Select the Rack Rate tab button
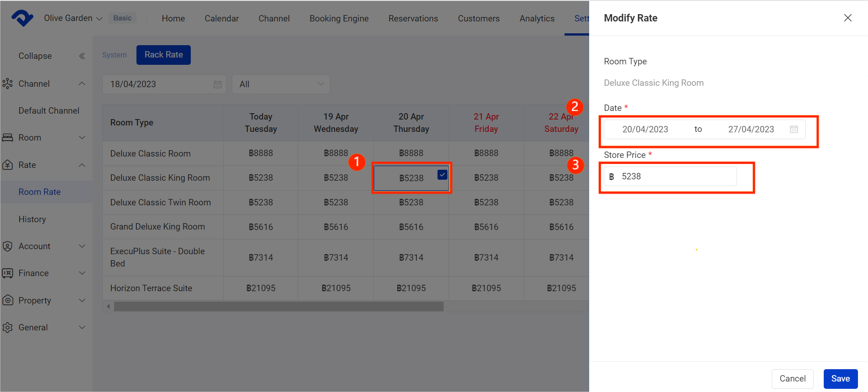The height and width of the screenshot is (392, 868). pyautogui.click(x=163, y=55)
